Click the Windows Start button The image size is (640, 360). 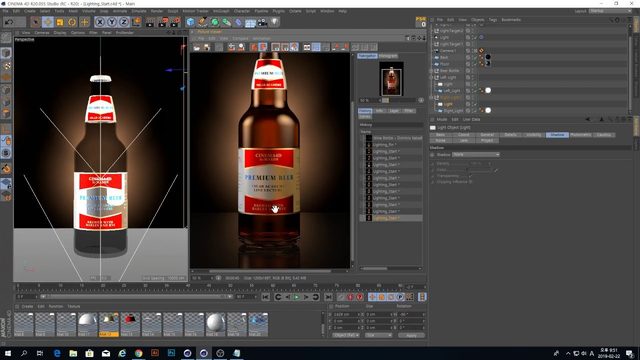click(7, 353)
